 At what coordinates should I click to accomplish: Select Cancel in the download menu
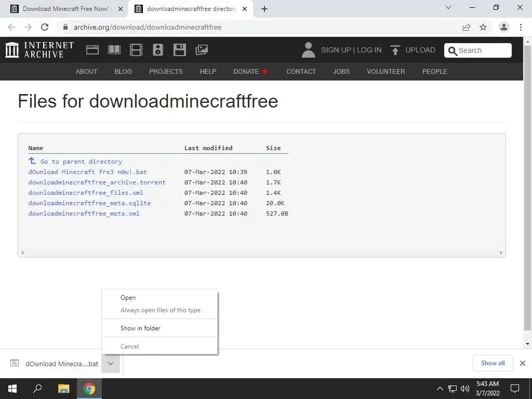160,347
